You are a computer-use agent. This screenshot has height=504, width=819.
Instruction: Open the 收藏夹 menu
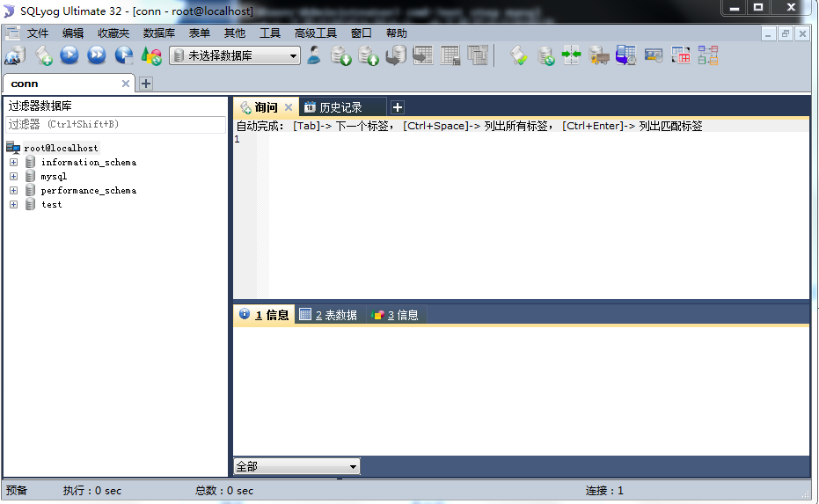coord(113,33)
